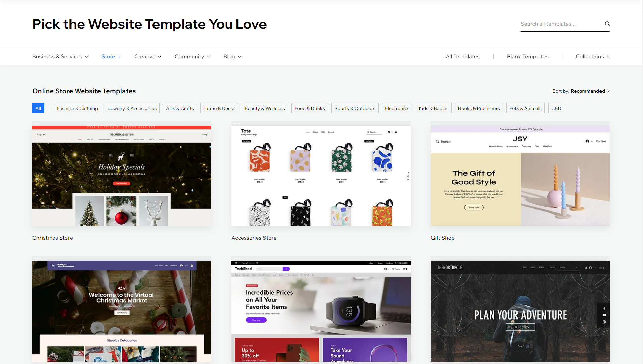This screenshot has height=364, width=643.
Task: Choose the Food & Drinks filter
Action: pyautogui.click(x=309, y=108)
